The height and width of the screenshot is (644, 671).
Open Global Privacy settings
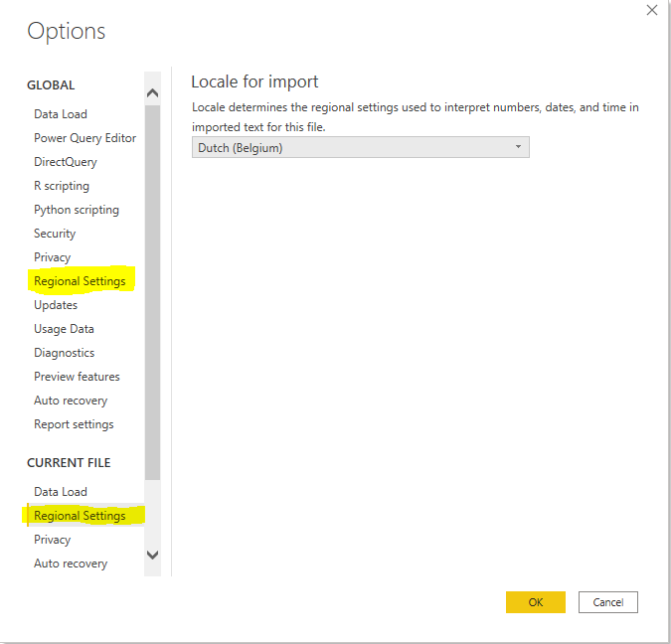tap(53, 257)
